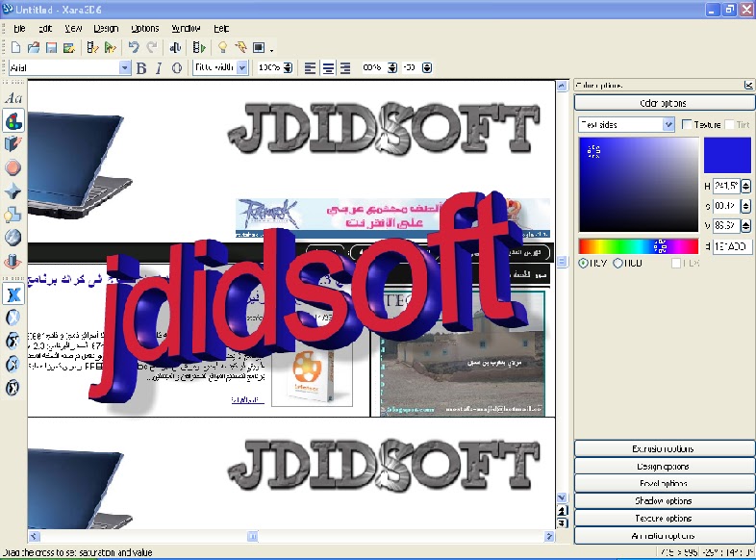Open the Edit menu
The width and height of the screenshot is (756, 560).
[45, 29]
